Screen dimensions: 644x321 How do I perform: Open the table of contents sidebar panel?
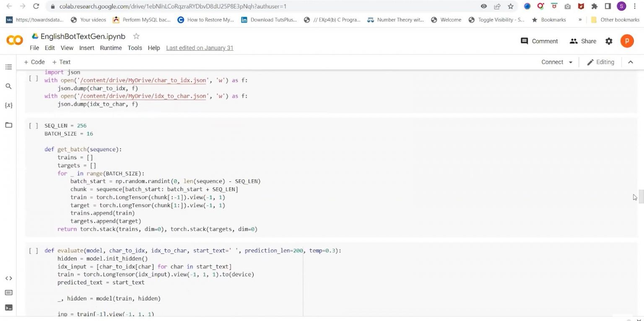(8, 67)
